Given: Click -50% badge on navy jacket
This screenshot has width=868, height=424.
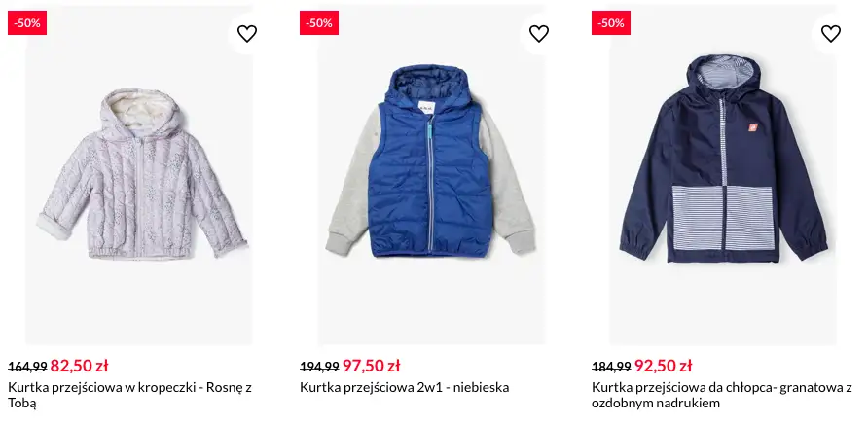Looking at the screenshot, I should [x=611, y=22].
